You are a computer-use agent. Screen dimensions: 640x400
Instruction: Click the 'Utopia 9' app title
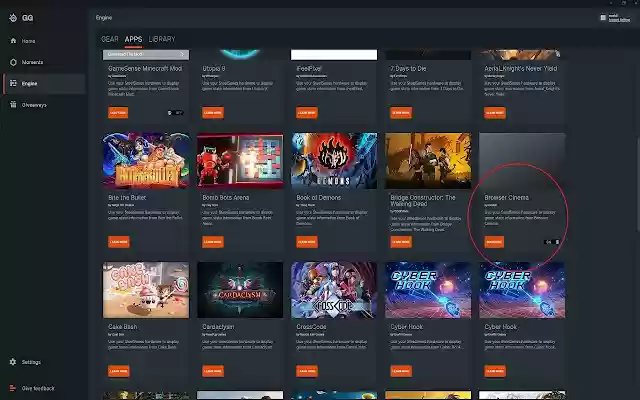coord(213,69)
